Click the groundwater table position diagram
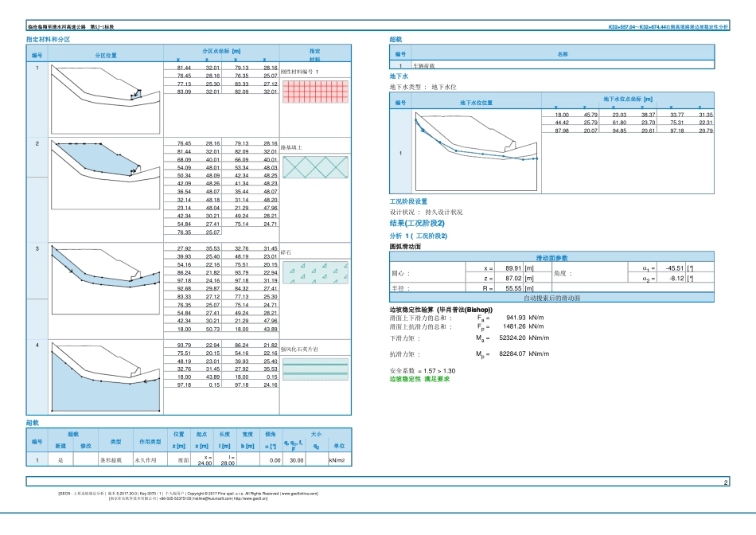The height and width of the screenshot is (535, 756). pyautogui.click(x=476, y=151)
